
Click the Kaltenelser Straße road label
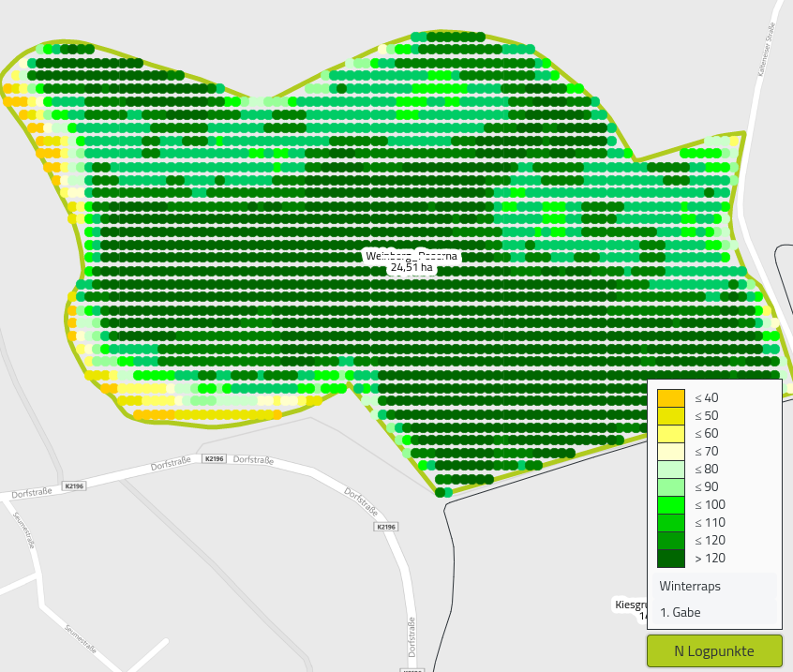point(766,50)
